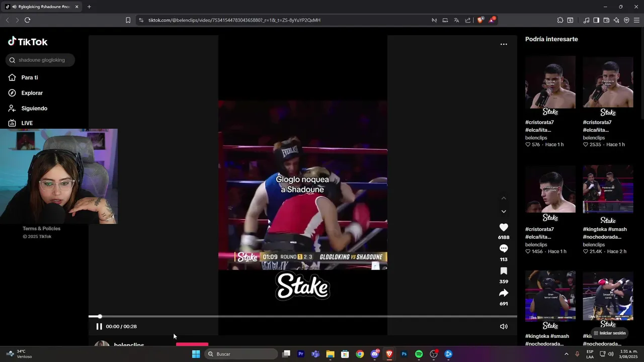Open Spotify from the taskbar

(x=419, y=354)
